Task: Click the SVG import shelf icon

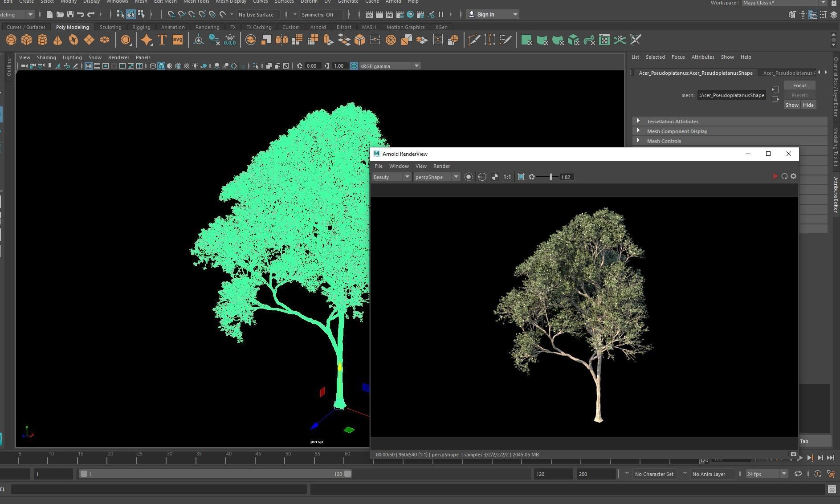Action: pos(178,40)
